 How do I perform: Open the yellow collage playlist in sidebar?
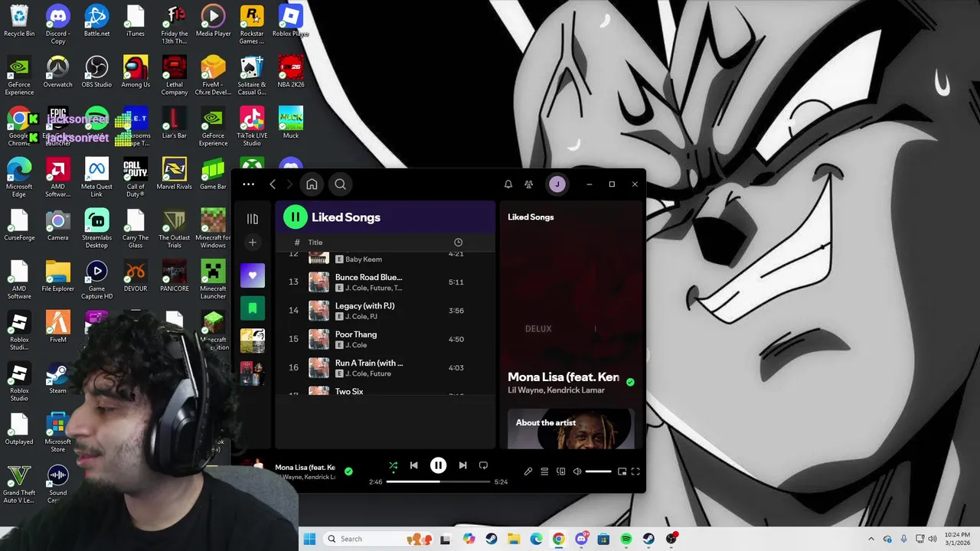point(253,341)
